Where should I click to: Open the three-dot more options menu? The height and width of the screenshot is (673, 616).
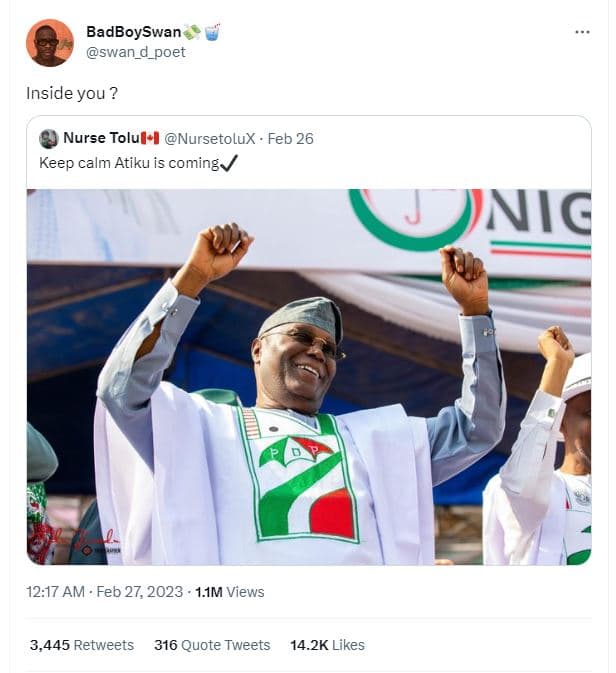582,32
